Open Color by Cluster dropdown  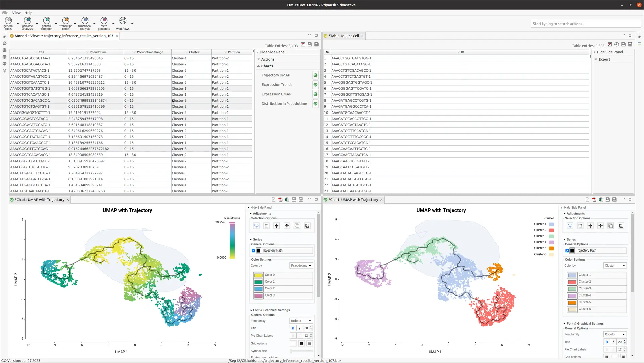(x=615, y=266)
